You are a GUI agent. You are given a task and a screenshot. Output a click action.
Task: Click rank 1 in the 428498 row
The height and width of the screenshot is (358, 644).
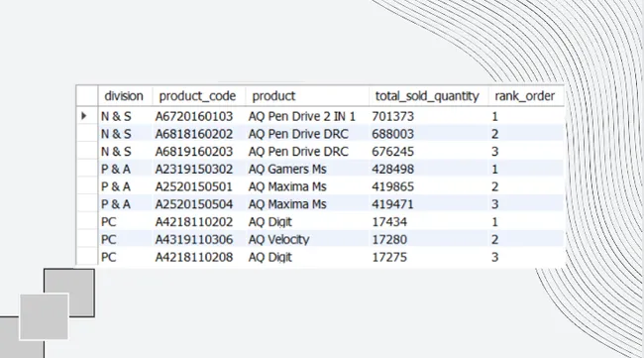pyautogui.click(x=495, y=170)
